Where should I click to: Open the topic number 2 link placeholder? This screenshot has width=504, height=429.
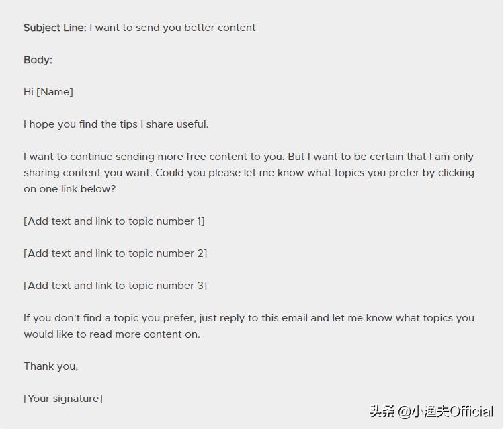point(115,253)
